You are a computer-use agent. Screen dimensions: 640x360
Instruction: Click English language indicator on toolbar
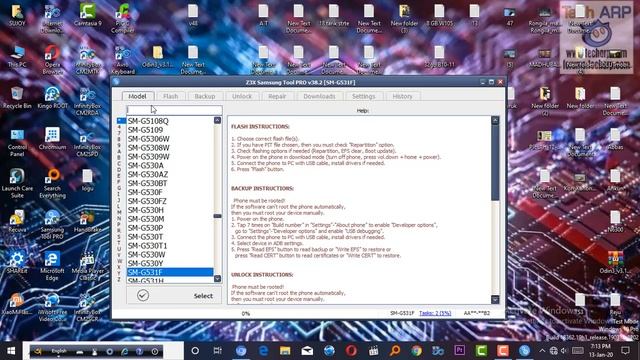(59, 351)
